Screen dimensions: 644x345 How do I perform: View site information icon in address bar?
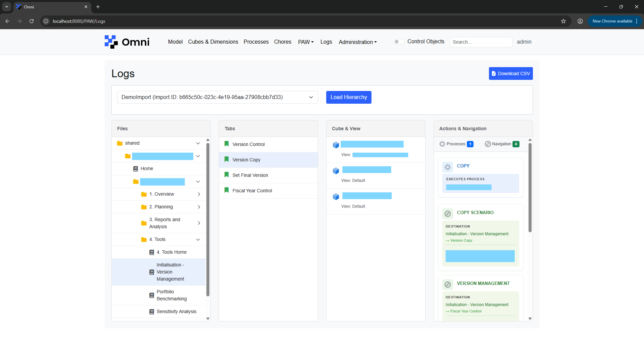(46, 21)
